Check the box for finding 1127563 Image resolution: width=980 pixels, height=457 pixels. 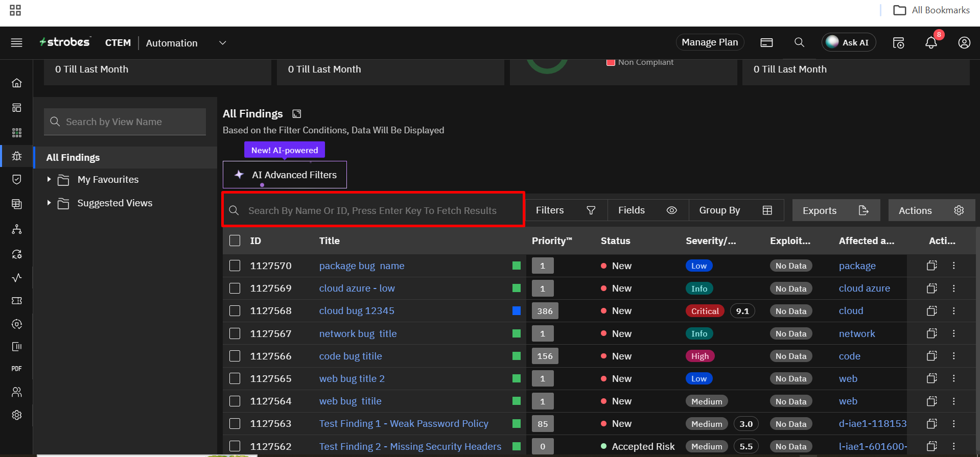[235, 424]
